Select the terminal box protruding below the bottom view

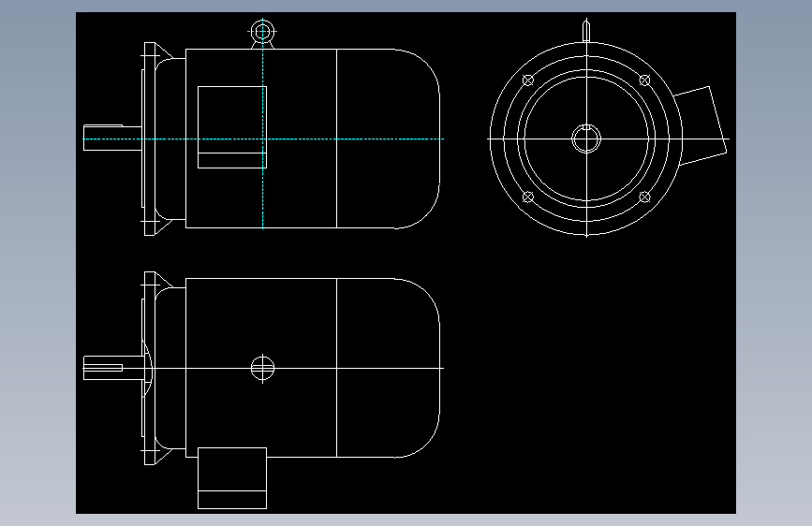pyautogui.click(x=232, y=478)
